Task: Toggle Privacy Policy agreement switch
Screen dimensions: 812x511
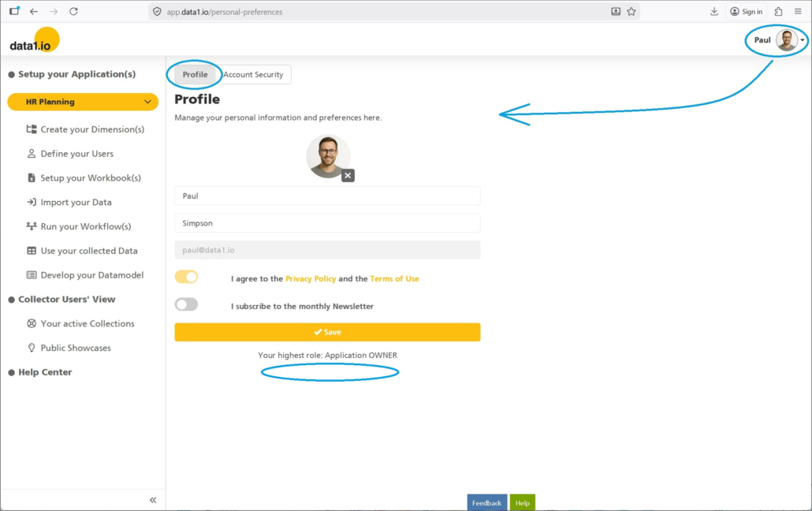Action: pyautogui.click(x=187, y=277)
